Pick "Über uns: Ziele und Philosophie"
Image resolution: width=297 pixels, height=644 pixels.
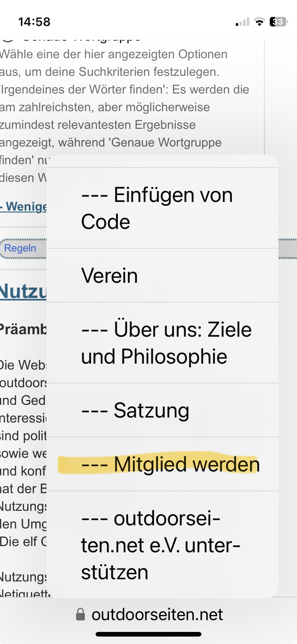point(162,343)
